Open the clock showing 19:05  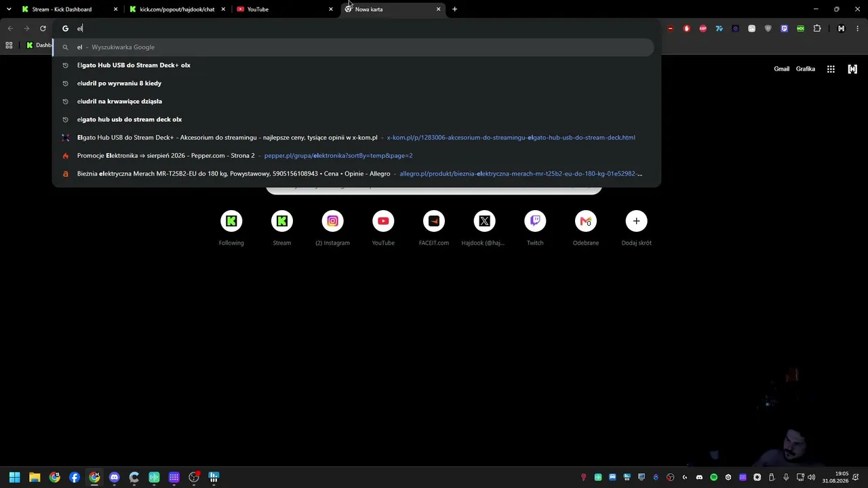click(x=835, y=477)
